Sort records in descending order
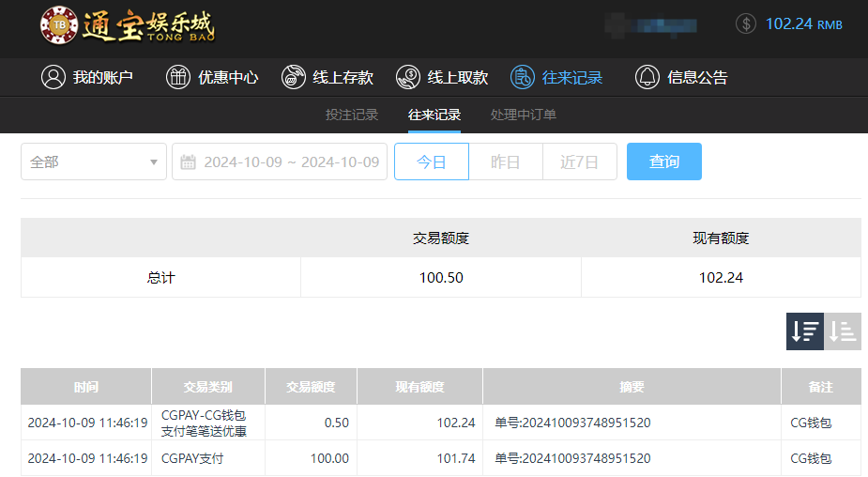The height and width of the screenshot is (477, 868). pos(805,331)
